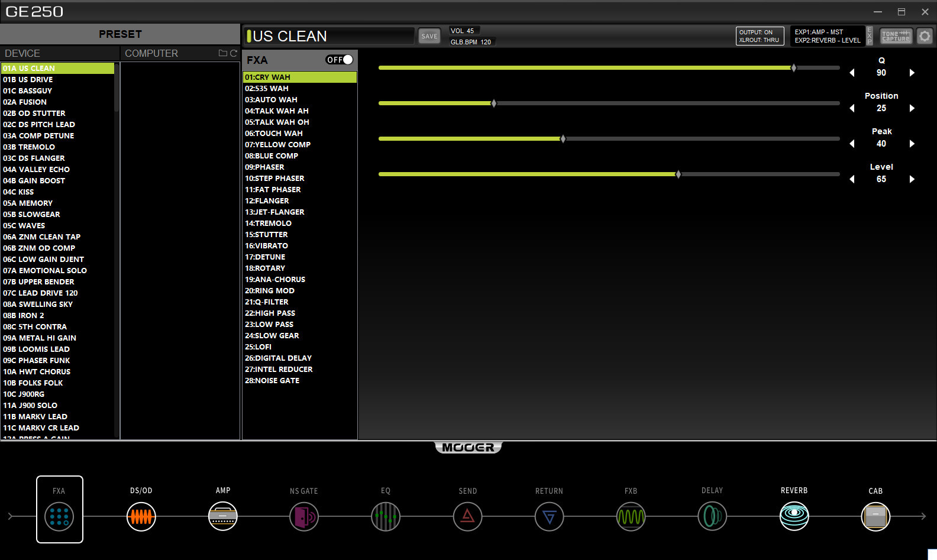Click the Position slider track
Image resolution: width=937 pixels, height=560 pixels.
coord(609,103)
